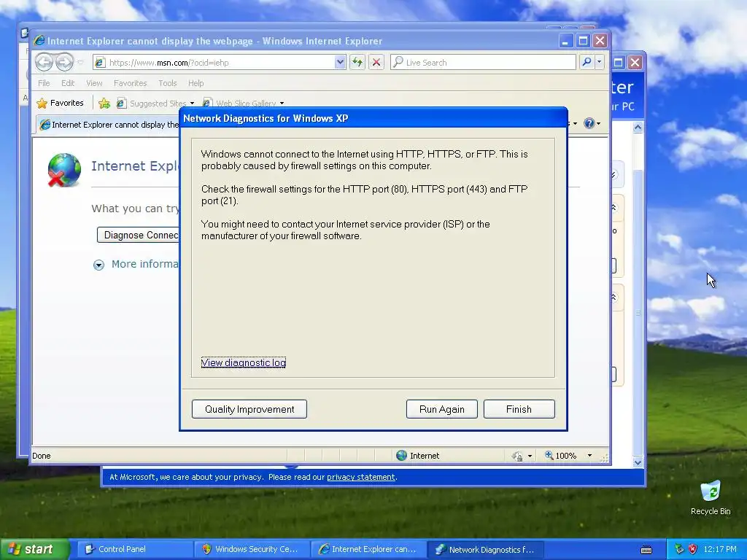
Task: Click the Internet zone globe in status bar
Action: click(x=402, y=455)
